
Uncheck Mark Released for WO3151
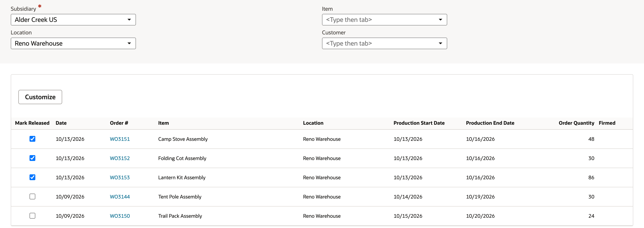32,139
